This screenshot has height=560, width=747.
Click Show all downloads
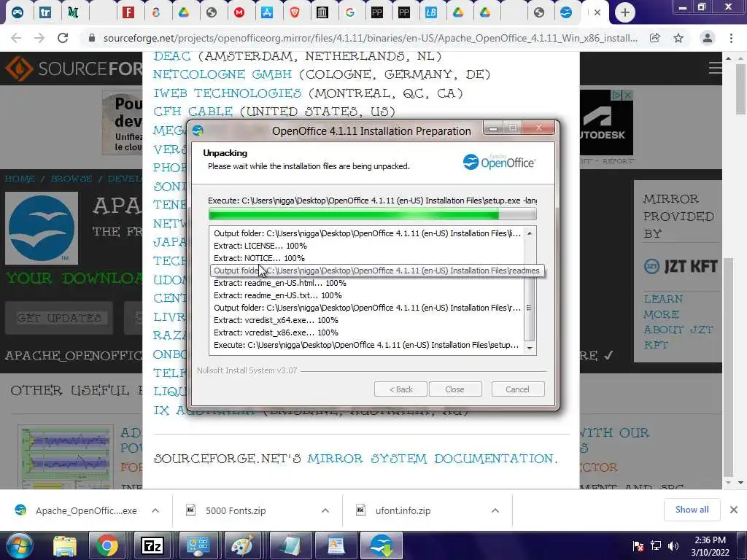pyautogui.click(x=692, y=510)
